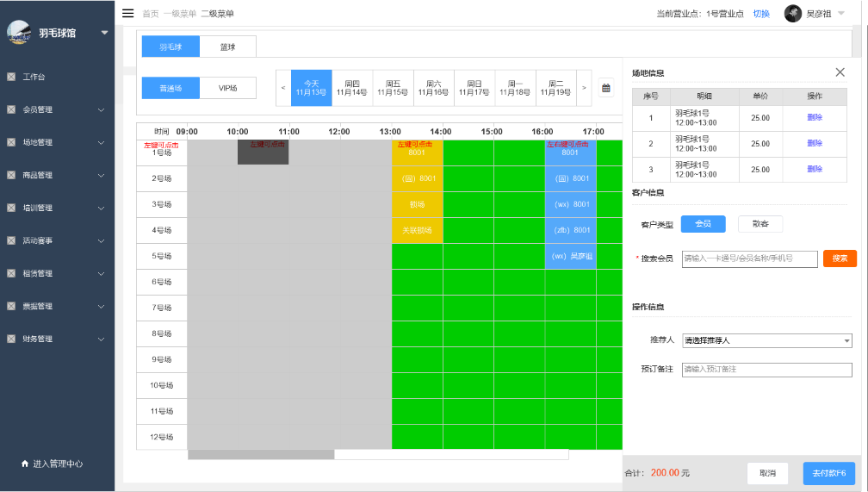868x492 pixels.
Task: Open the calendar date picker icon
Action: 606,88
